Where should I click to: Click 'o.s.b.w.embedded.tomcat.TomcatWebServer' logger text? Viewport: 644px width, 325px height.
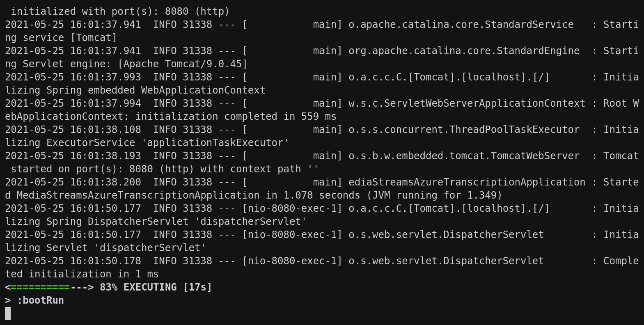tap(464, 156)
